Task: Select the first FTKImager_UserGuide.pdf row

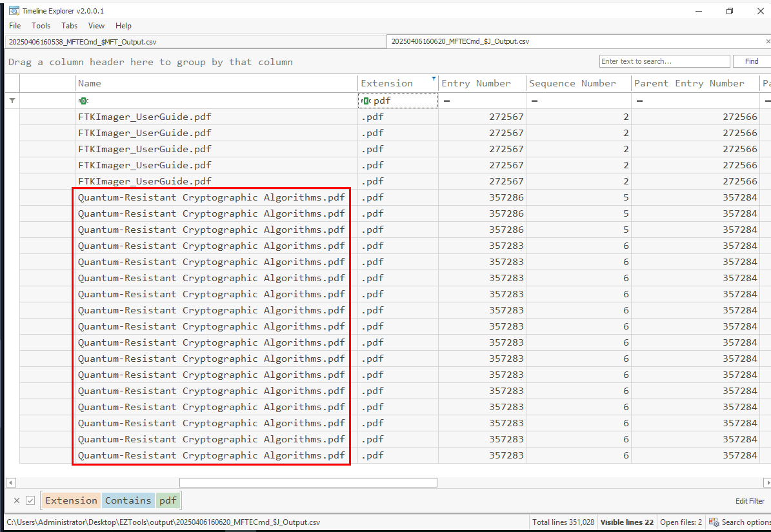Action: coord(145,117)
